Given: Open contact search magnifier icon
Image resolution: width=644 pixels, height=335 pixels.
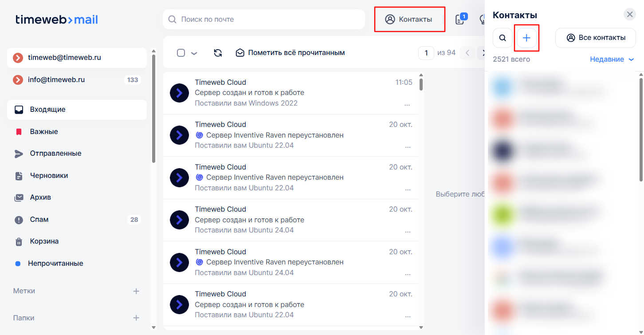Looking at the screenshot, I should 503,38.
